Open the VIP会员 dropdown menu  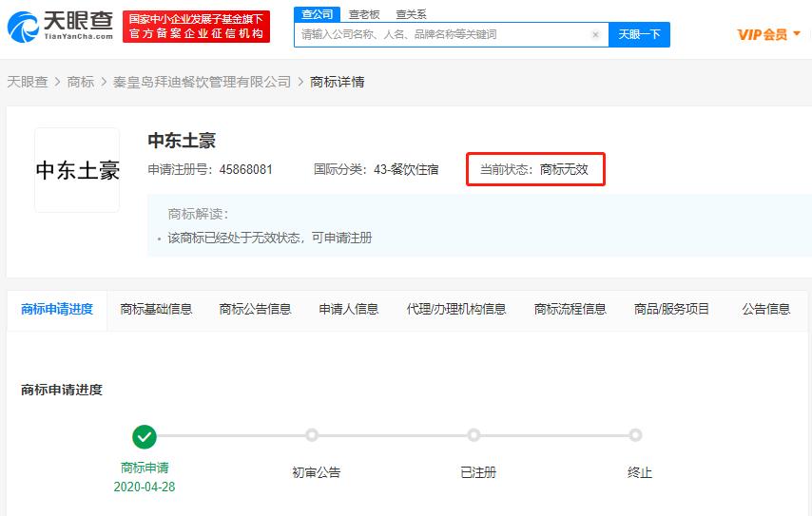[768, 34]
